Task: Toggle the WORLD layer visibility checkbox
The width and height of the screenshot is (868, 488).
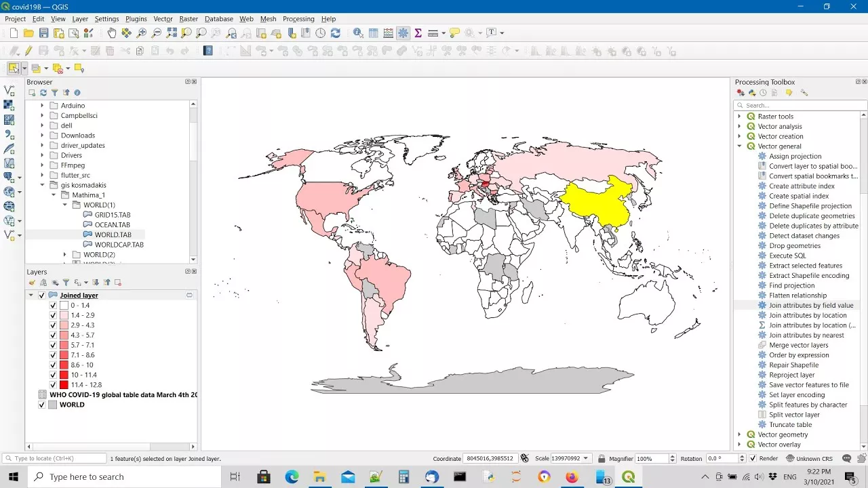Action: 42,405
